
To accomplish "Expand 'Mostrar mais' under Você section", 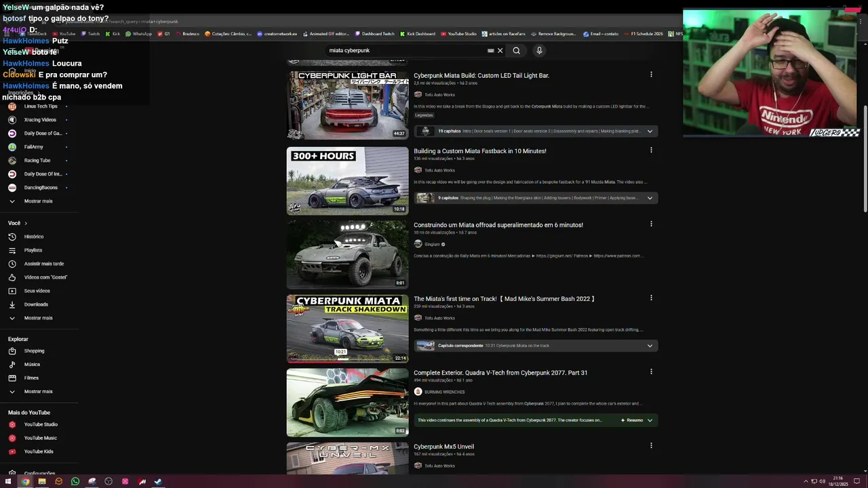I will click(38, 318).
